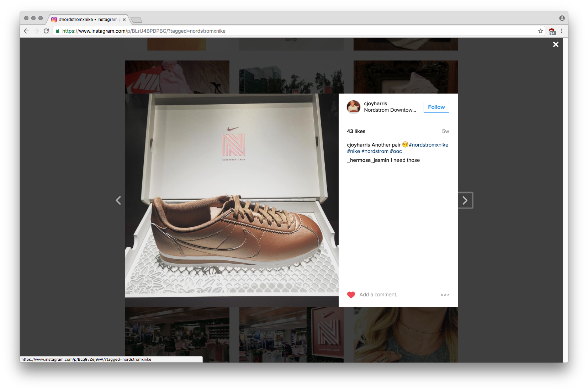The image size is (588, 391).
Task: Go back using the browser back arrow
Action: [x=26, y=31]
